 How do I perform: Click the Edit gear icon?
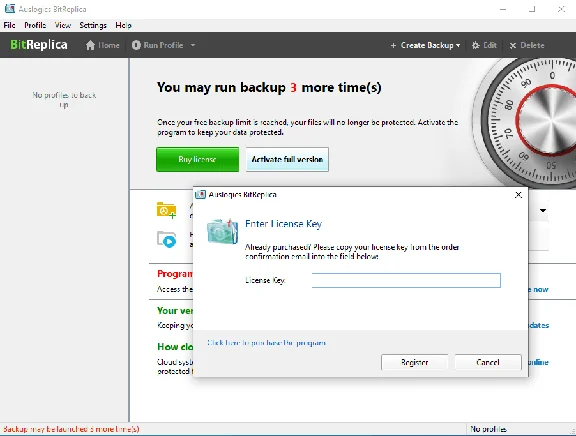pyautogui.click(x=476, y=45)
